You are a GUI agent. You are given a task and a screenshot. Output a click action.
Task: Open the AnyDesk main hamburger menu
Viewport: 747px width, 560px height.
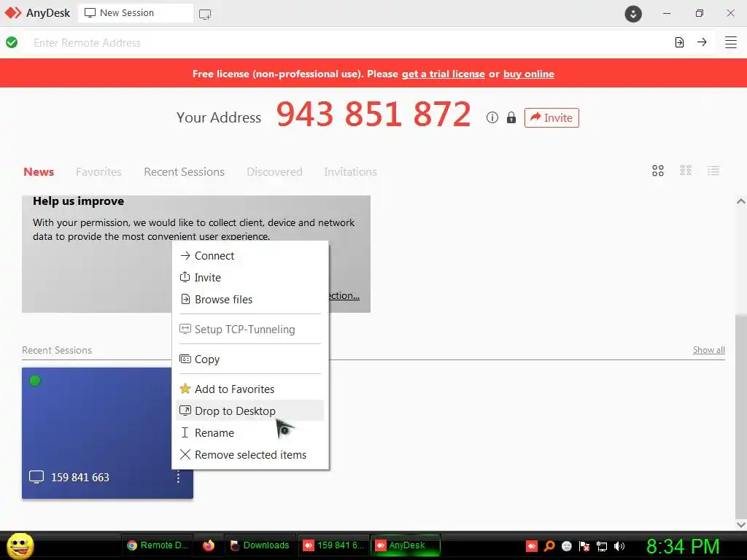[x=730, y=42]
